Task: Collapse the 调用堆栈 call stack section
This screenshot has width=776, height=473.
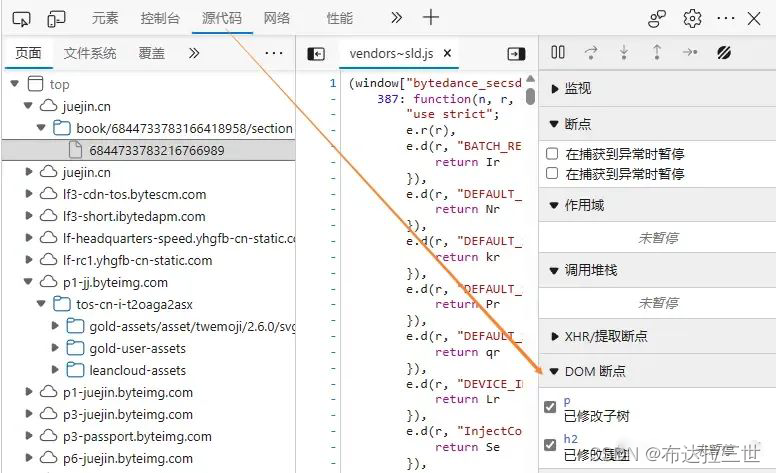Action: (x=554, y=271)
